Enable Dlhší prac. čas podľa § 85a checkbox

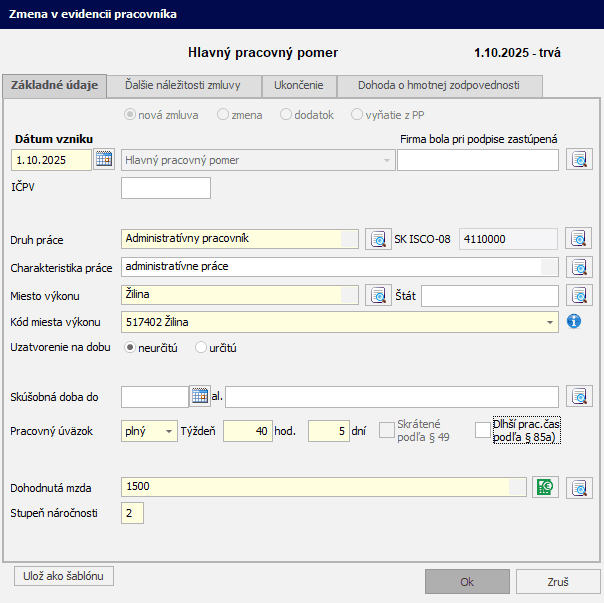click(x=483, y=430)
